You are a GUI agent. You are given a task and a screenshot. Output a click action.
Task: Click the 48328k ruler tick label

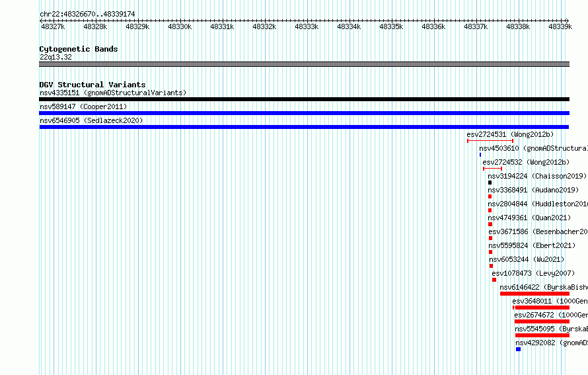(95, 26)
